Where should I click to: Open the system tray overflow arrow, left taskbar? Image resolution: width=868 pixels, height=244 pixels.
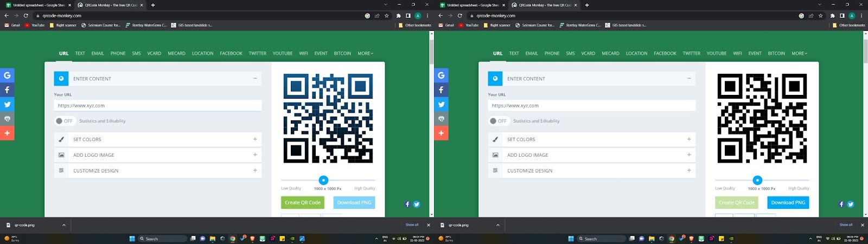(376, 239)
